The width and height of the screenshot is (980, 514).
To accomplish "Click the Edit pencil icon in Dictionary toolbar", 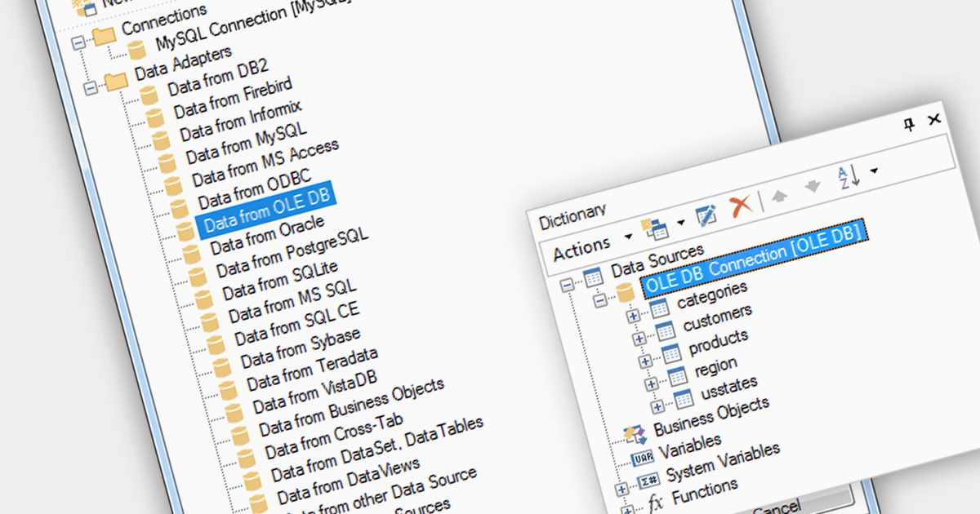I will [x=706, y=215].
